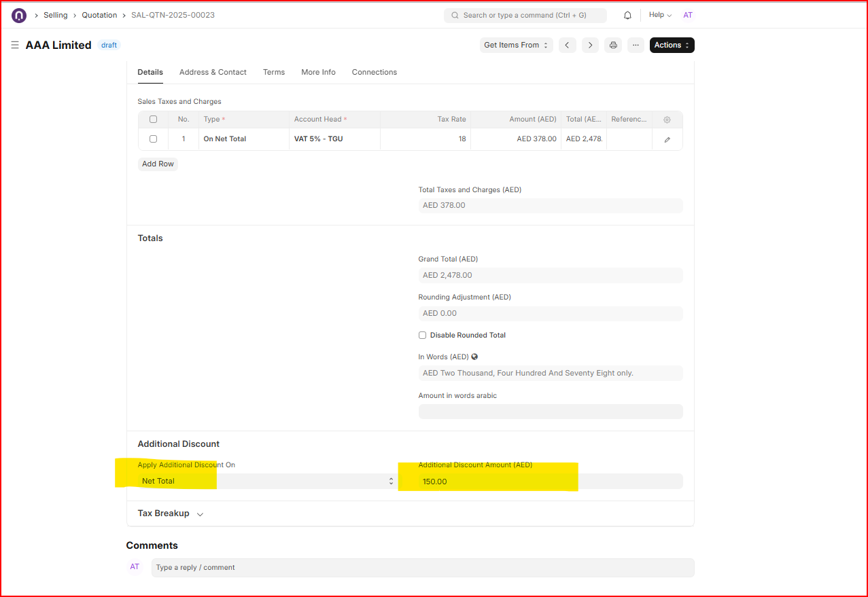The width and height of the screenshot is (868, 597).
Task: Tick the select-all checkbox in tax table header
Action: point(153,120)
